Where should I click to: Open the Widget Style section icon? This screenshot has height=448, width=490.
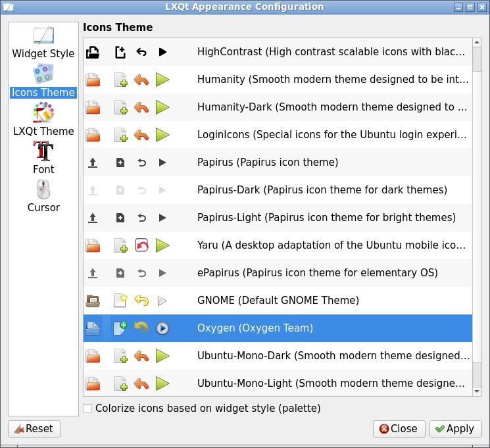[43, 36]
